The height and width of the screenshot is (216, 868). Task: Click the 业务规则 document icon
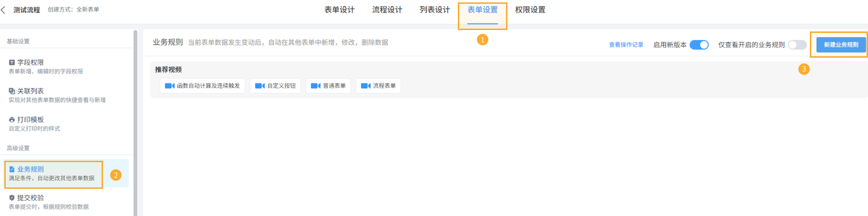pyautogui.click(x=12, y=169)
